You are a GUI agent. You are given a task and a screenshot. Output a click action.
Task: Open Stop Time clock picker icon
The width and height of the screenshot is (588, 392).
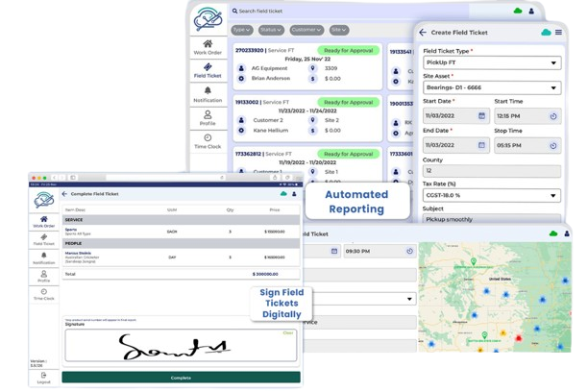[x=553, y=145]
